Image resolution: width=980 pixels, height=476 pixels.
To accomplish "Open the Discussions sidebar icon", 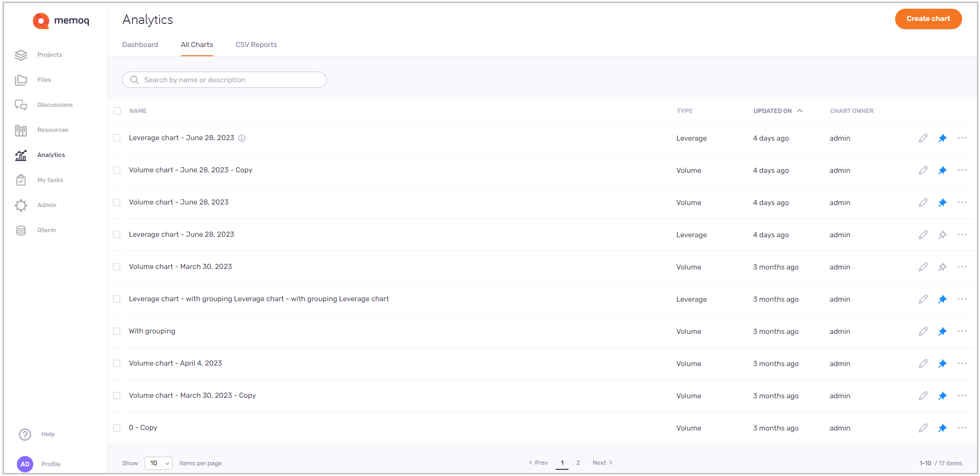I will [x=21, y=105].
